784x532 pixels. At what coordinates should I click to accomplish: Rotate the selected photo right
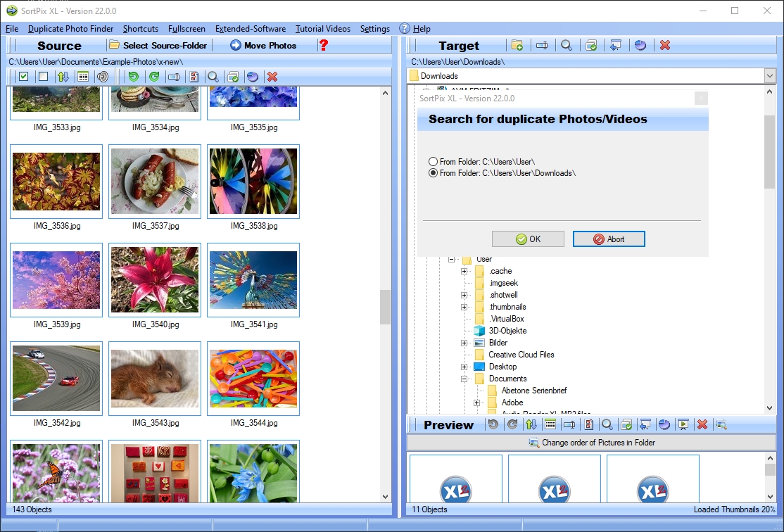(153, 77)
